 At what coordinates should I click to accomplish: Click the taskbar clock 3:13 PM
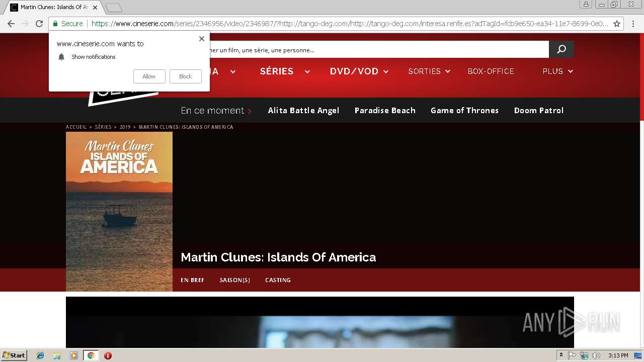pos(618,355)
